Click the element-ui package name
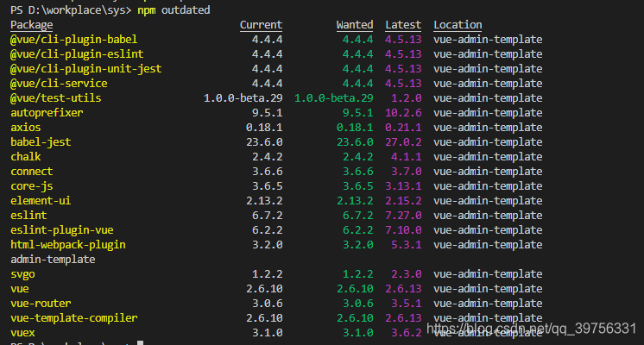 coord(41,201)
